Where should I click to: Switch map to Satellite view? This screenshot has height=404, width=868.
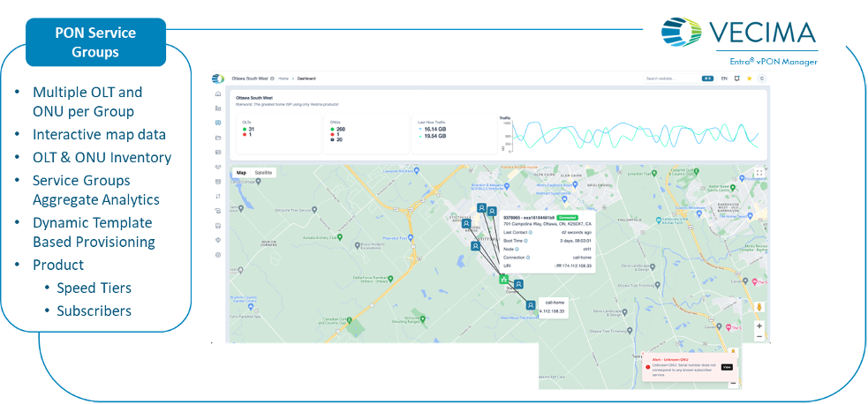coord(263,173)
